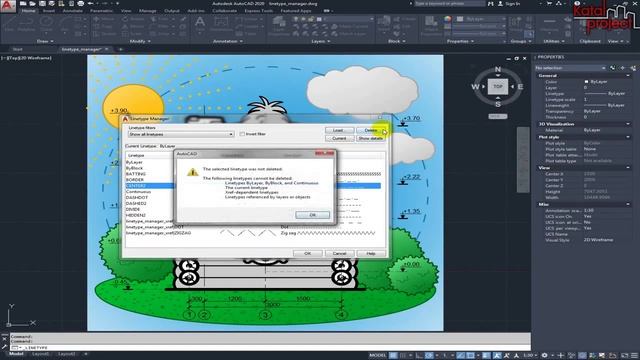Click OK in the AutoCAD alert dialog
640x360 pixels.
pos(312,215)
